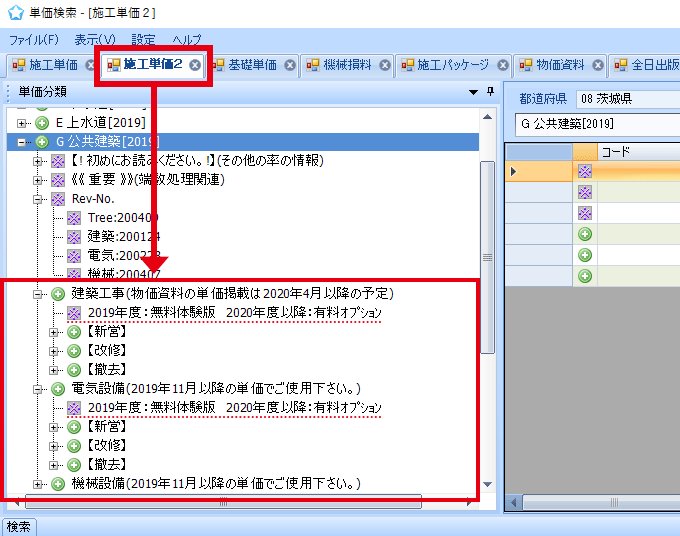
Task: Select 電気設備 green plus icon
Action: click(x=58, y=389)
